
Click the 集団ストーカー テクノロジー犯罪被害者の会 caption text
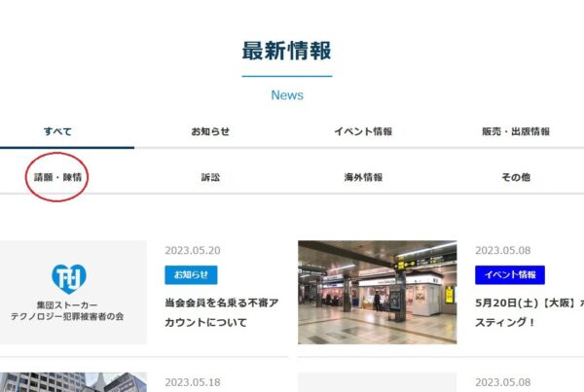point(74,310)
